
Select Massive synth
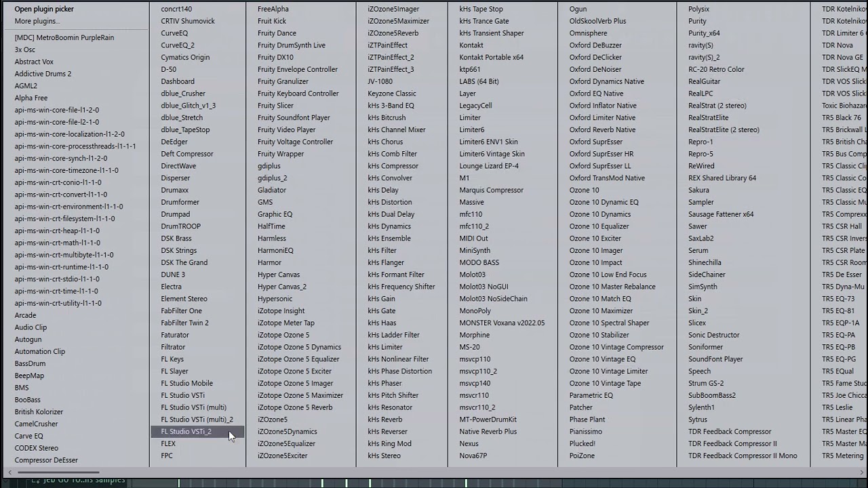(471, 203)
